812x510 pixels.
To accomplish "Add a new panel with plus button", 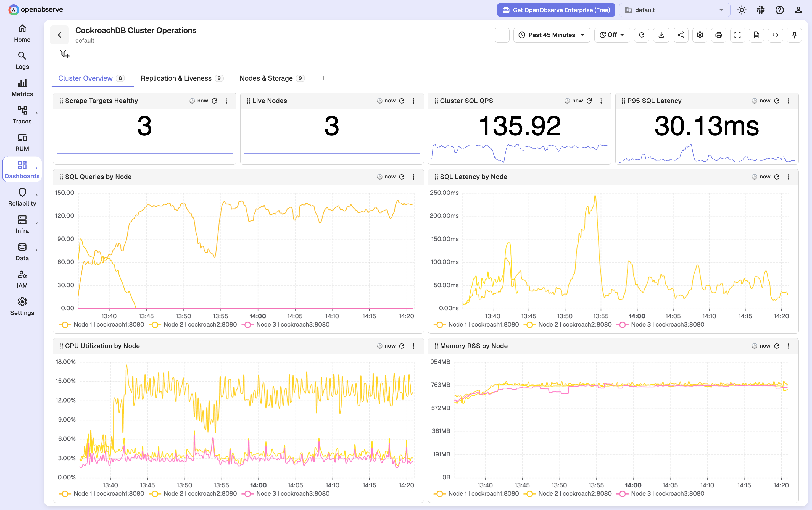I will coord(502,35).
